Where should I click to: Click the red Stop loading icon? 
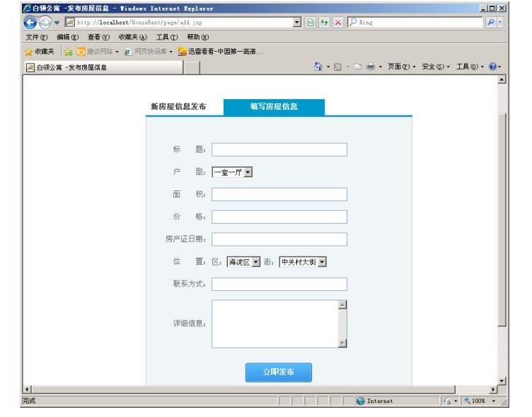[x=338, y=23]
